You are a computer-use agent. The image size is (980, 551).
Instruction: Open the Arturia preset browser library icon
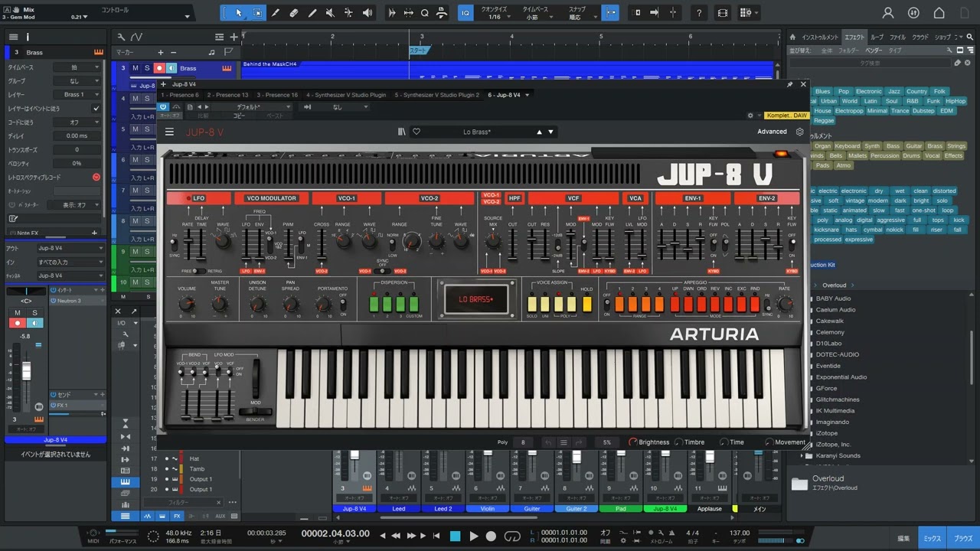(x=402, y=132)
